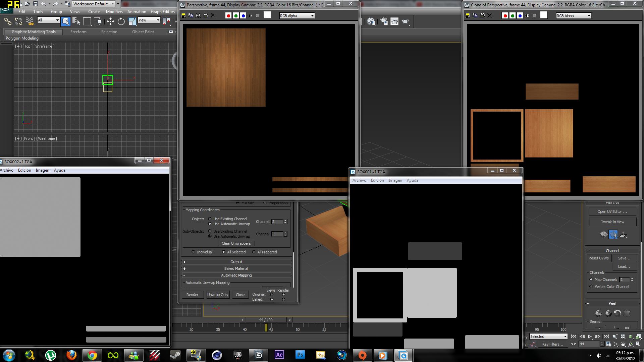Click the white color swatch in Perspective window
Viewport: 644px width, 362px height.
267,15
